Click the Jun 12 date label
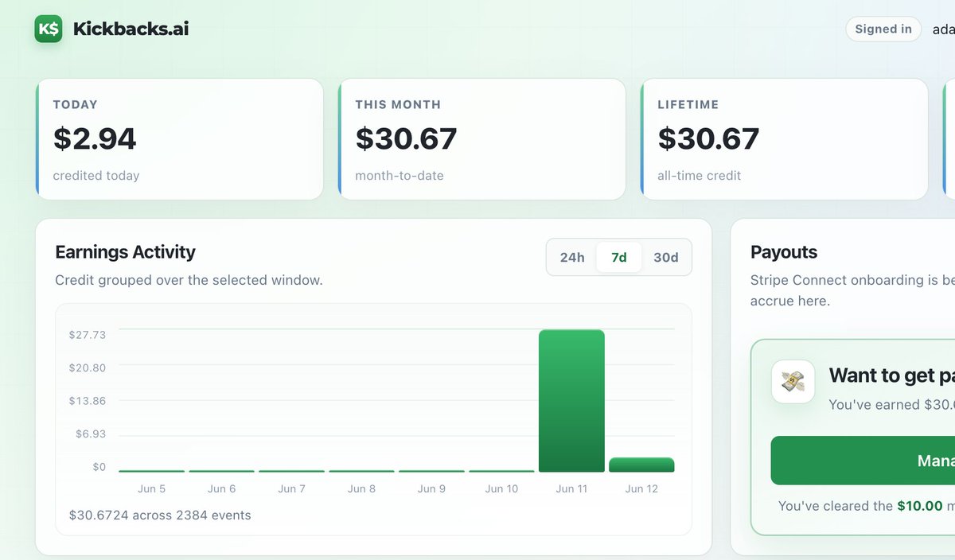The width and height of the screenshot is (955, 560). (x=641, y=488)
